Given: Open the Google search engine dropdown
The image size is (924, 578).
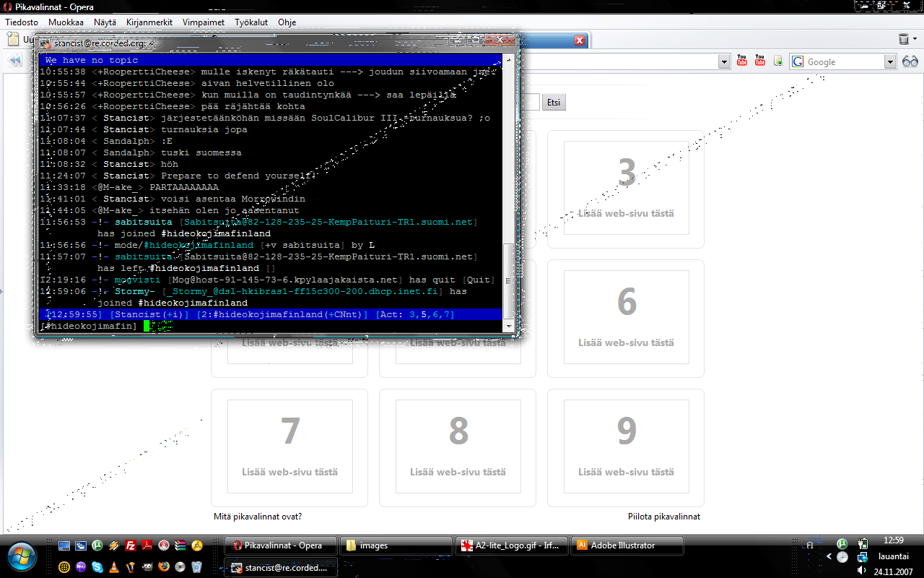Looking at the screenshot, I should click(890, 62).
